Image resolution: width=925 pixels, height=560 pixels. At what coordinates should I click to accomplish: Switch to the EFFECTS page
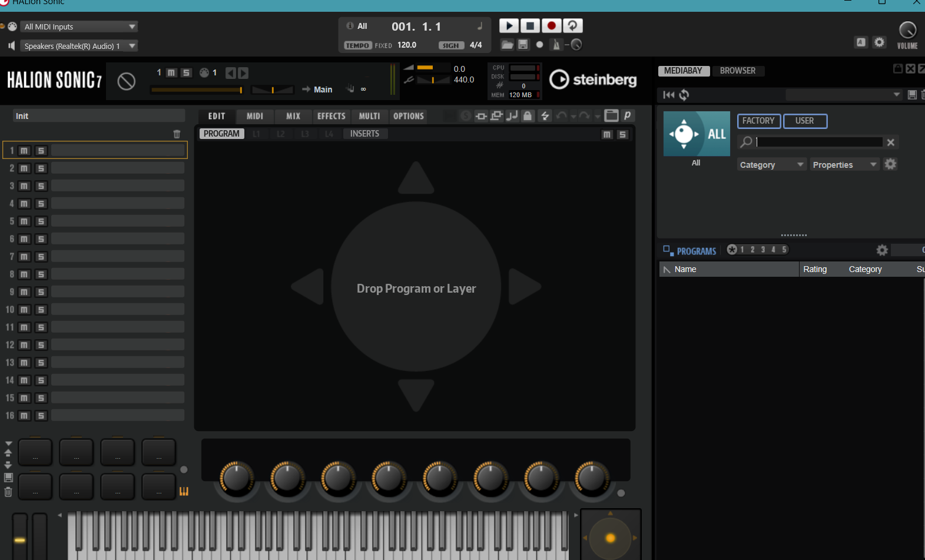click(331, 116)
